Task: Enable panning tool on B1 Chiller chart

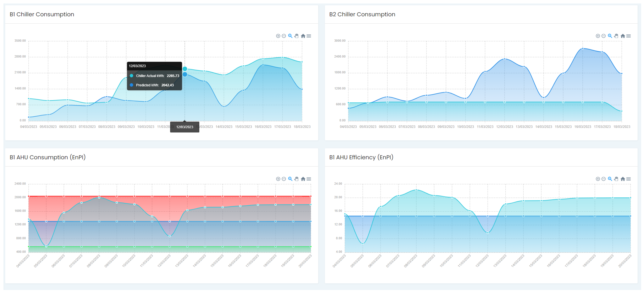Action: coord(297,36)
